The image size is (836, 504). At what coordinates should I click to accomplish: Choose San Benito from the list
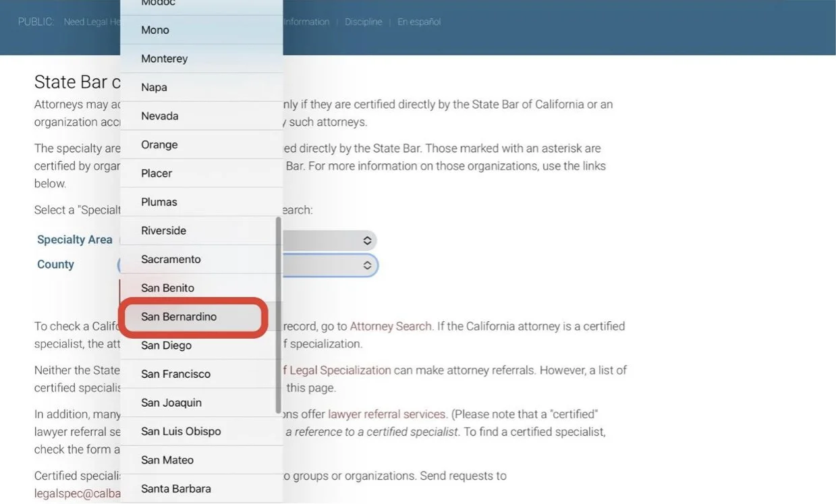[x=201, y=288]
